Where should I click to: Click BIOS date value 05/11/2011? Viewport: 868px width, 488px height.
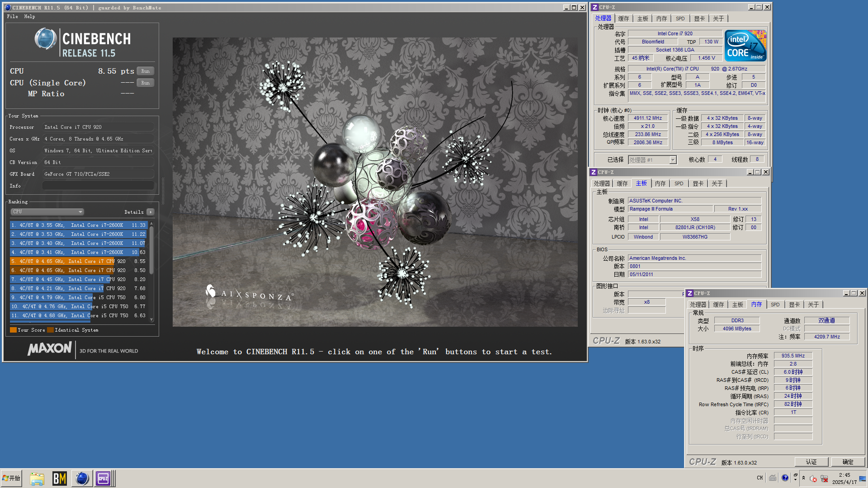pos(694,274)
